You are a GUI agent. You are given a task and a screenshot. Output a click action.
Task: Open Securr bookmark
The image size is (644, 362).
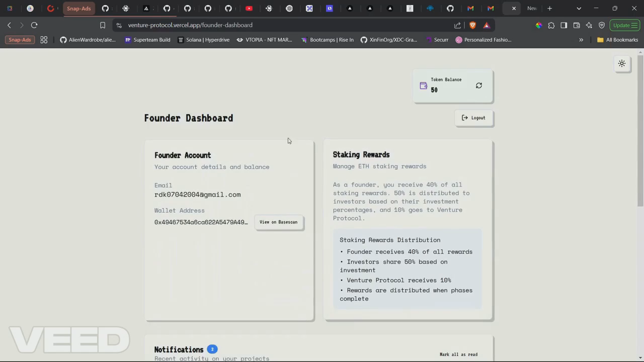(x=437, y=40)
